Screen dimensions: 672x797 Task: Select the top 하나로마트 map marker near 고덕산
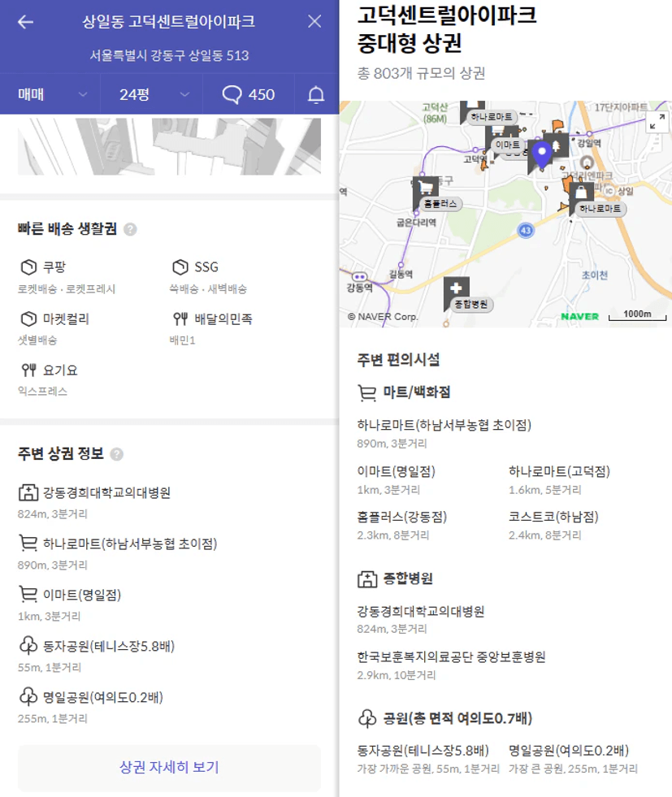(491, 117)
